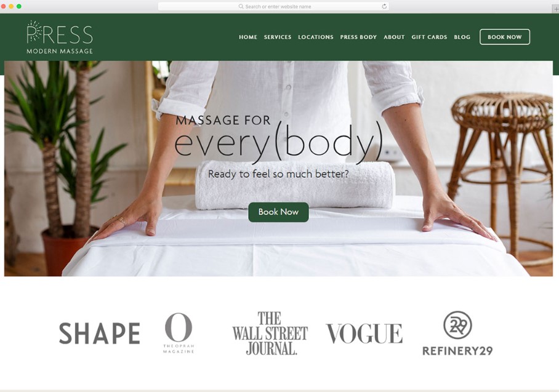This screenshot has width=559, height=392.
Task: Visit the Blog link
Action: 462,37
